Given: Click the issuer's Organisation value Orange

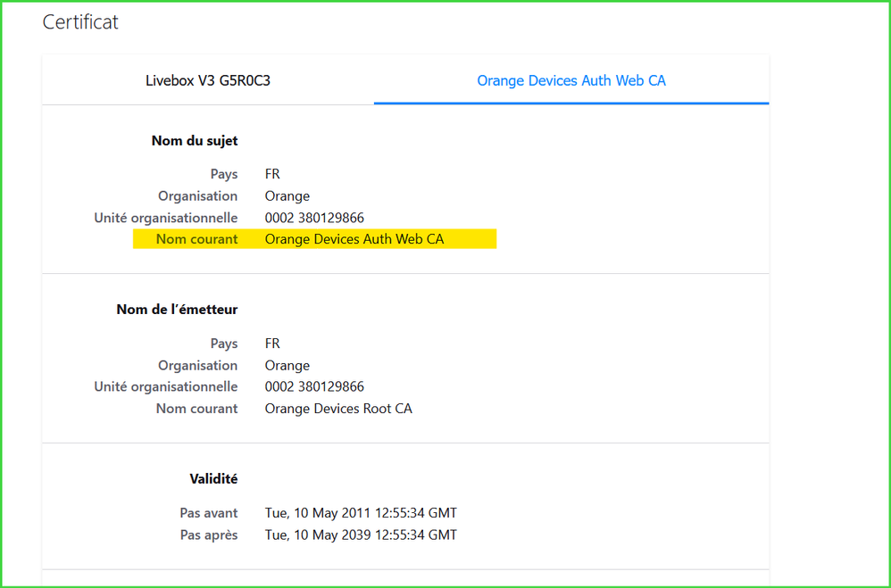Looking at the screenshot, I should (x=287, y=366).
